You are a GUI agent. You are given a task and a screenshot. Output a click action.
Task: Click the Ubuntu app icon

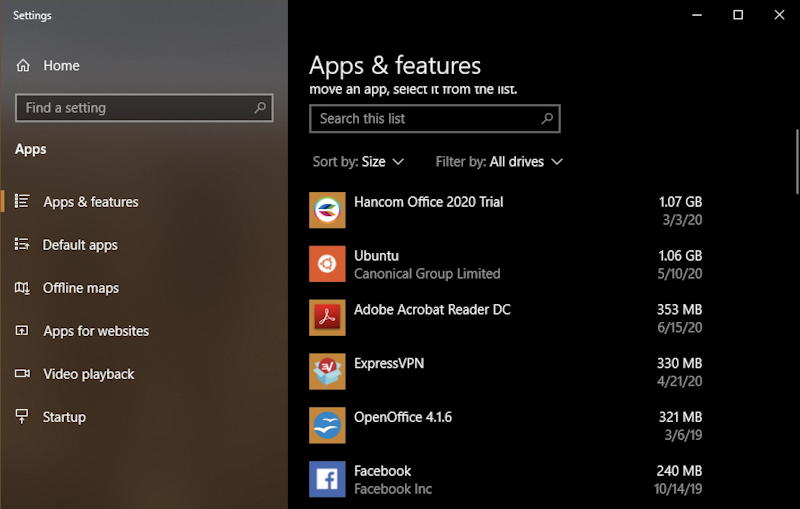pos(327,264)
